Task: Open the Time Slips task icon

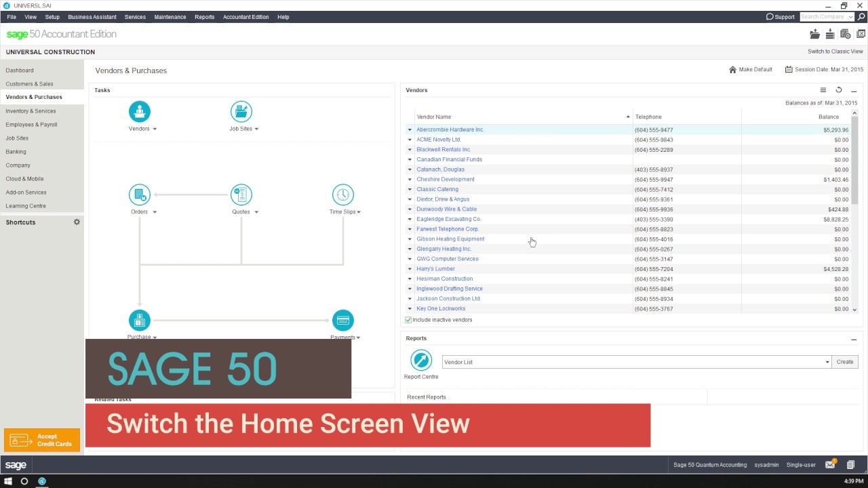Action: tap(343, 195)
